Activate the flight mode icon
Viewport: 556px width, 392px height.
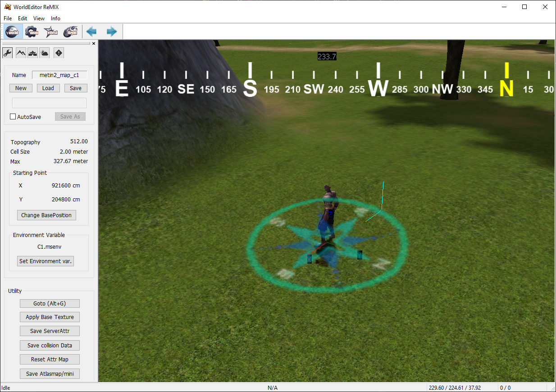(70, 32)
